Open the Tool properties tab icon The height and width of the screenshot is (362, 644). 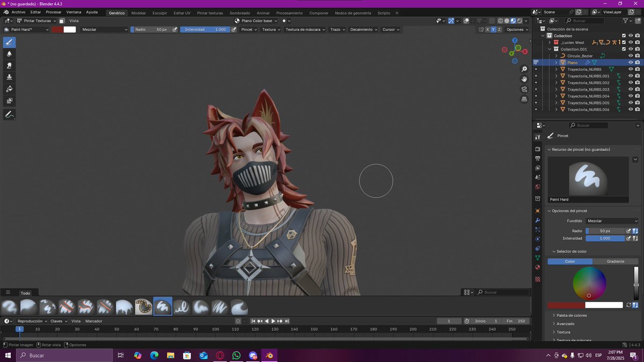pyautogui.click(x=538, y=137)
